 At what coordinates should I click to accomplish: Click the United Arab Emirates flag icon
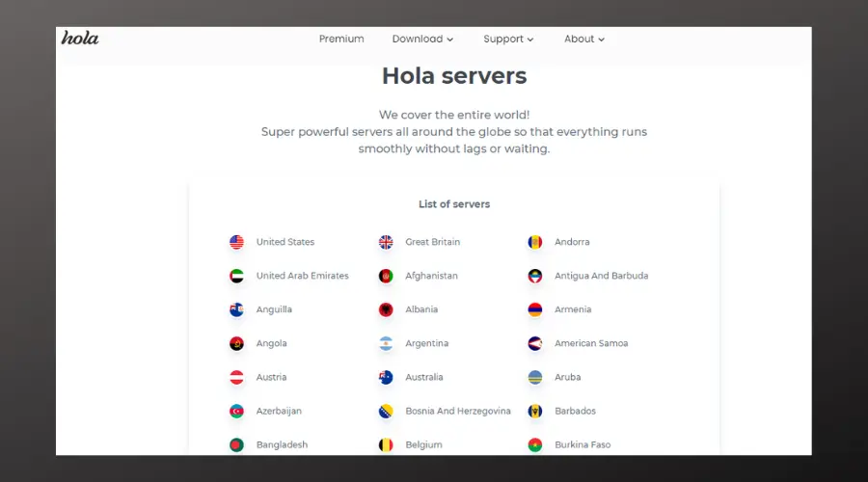pyautogui.click(x=236, y=276)
